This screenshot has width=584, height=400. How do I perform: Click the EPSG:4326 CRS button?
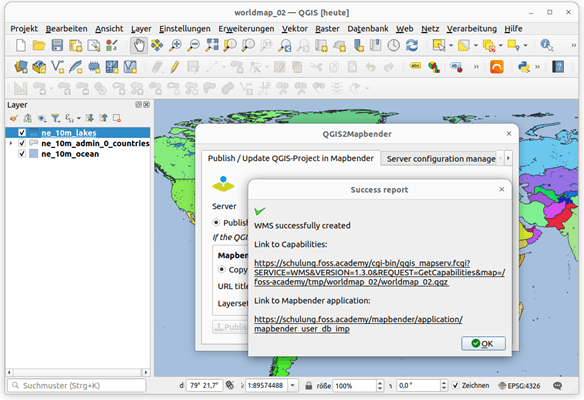(x=520, y=386)
